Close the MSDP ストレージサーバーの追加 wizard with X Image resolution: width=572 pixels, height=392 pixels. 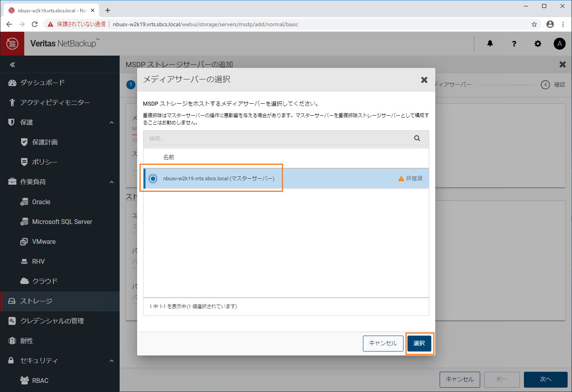pyautogui.click(x=562, y=64)
